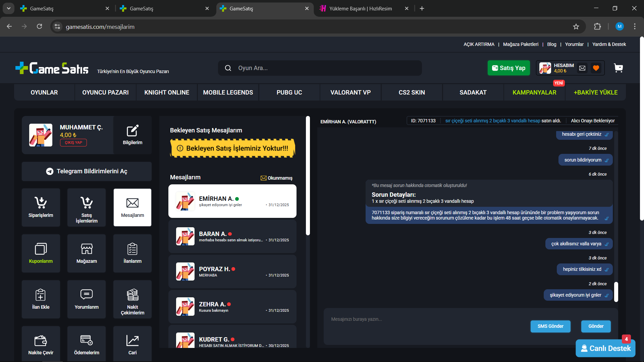
Task: Click the orange heart favorites icon
Action: (x=596, y=68)
